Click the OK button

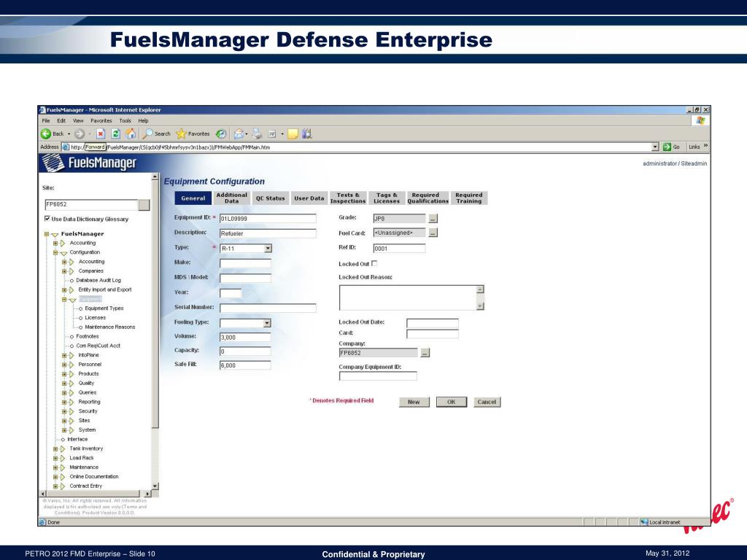tap(451, 402)
